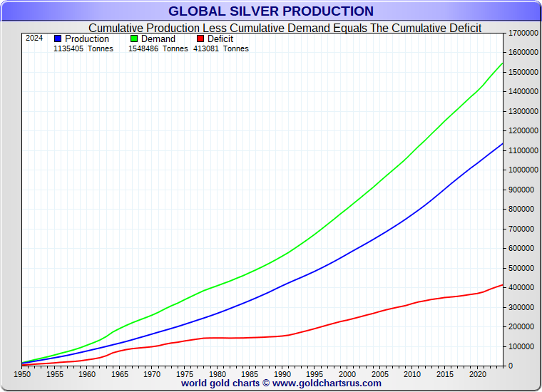Click the 1000000 label on the y-axis
Image resolution: width=542 pixels, height=392 pixels.
523,170
